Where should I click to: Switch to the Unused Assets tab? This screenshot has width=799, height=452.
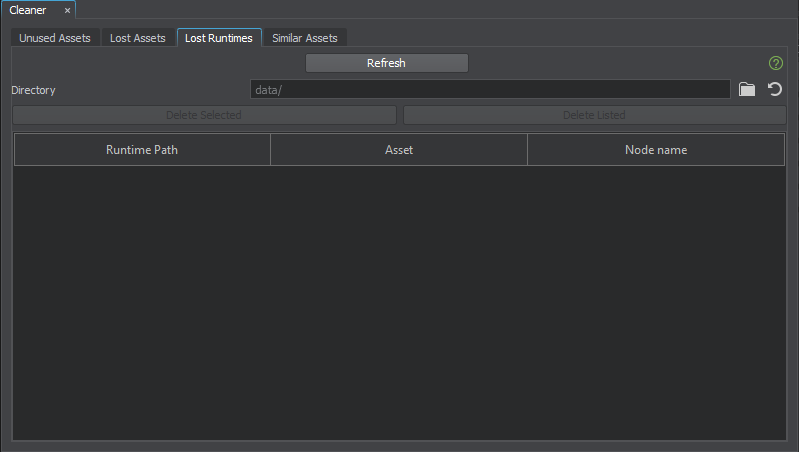[x=55, y=38]
